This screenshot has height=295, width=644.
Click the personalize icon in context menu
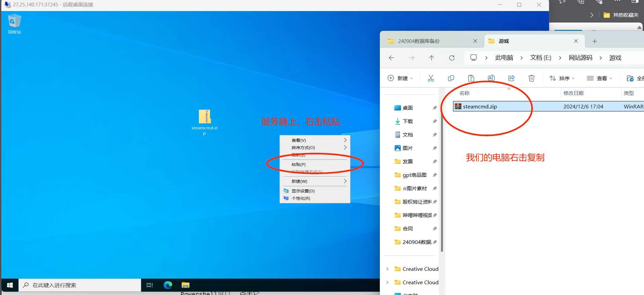pos(286,198)
